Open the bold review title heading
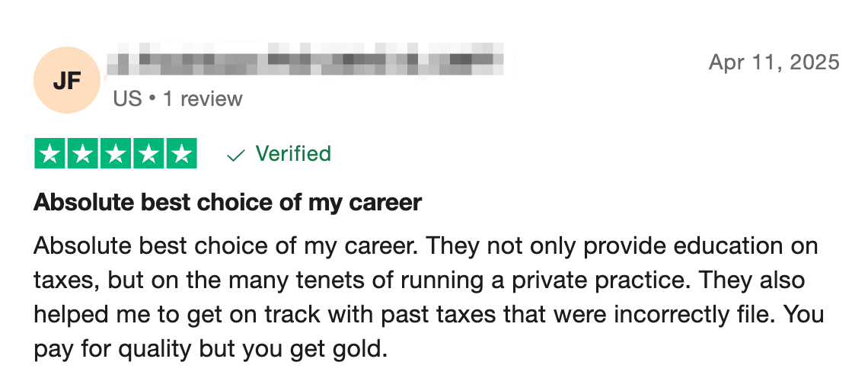Screen dimensions: 868x375 point(228,203)
